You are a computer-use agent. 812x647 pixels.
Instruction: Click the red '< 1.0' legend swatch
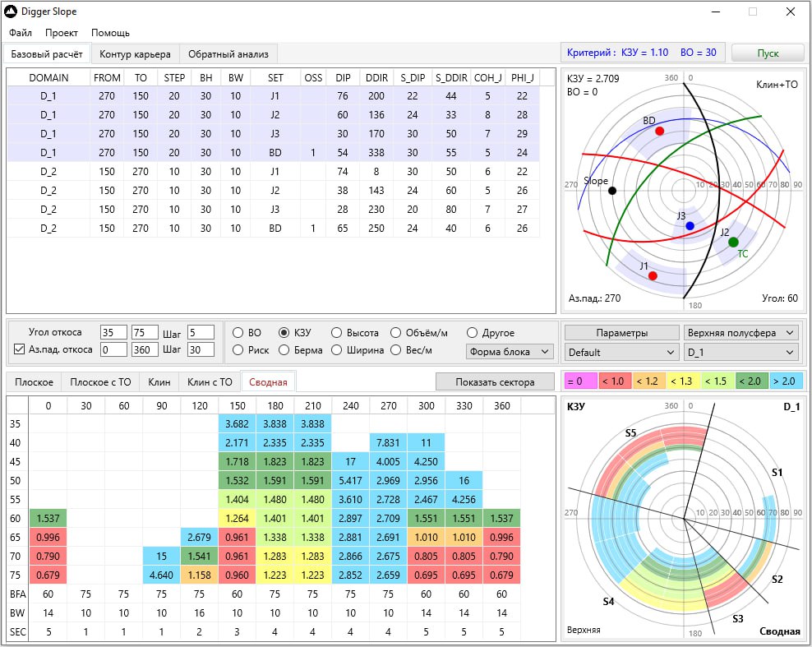pyautogui.click(x=615, y=381)
